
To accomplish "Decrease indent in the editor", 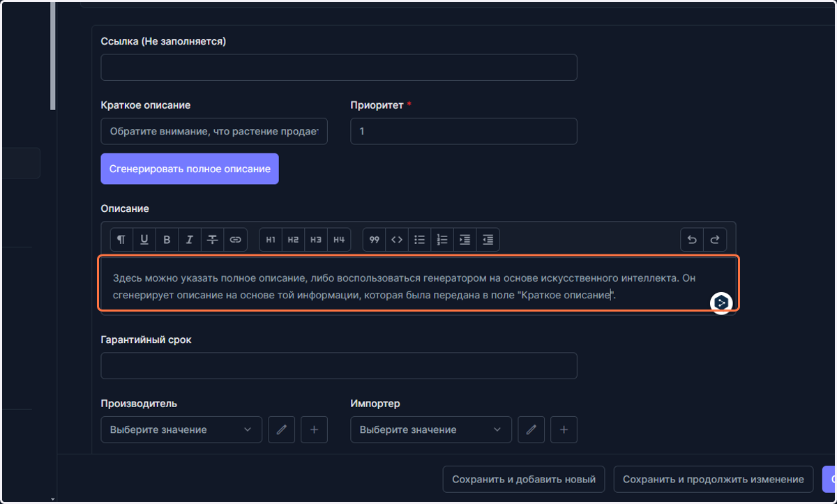I will 488,239.
